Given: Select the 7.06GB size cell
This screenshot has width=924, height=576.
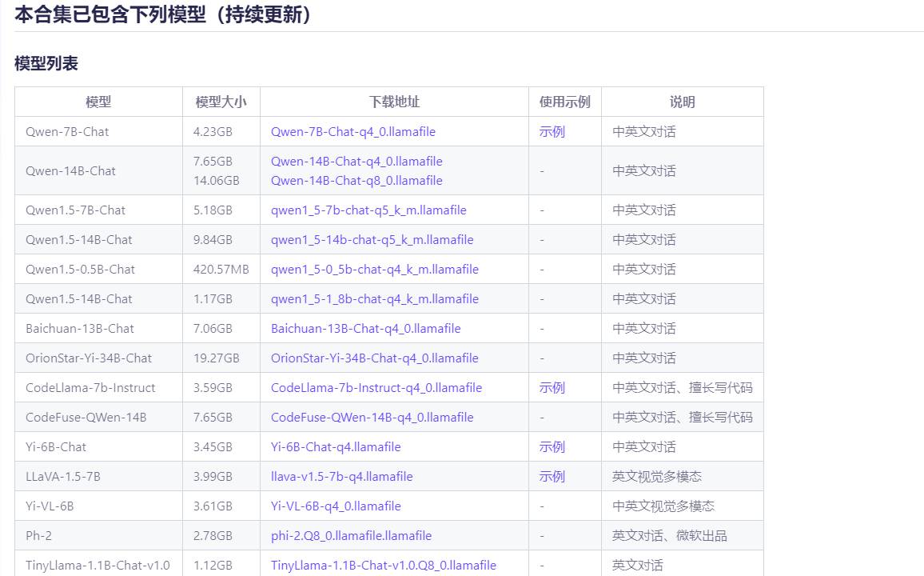Looking at the screenshot, I should (x=221, y=328).
